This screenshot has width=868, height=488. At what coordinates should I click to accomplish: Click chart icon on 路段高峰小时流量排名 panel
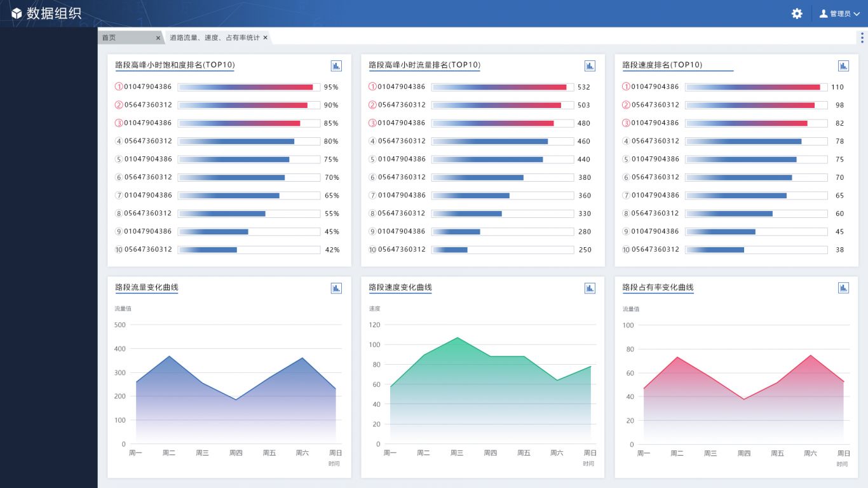(590, 65)
